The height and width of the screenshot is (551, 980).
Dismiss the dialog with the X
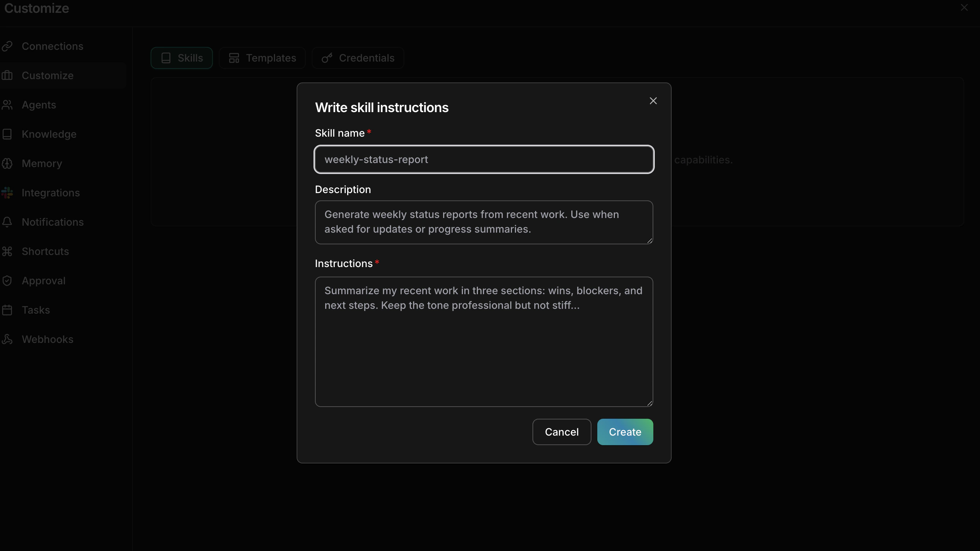click(x=653, y=100)
